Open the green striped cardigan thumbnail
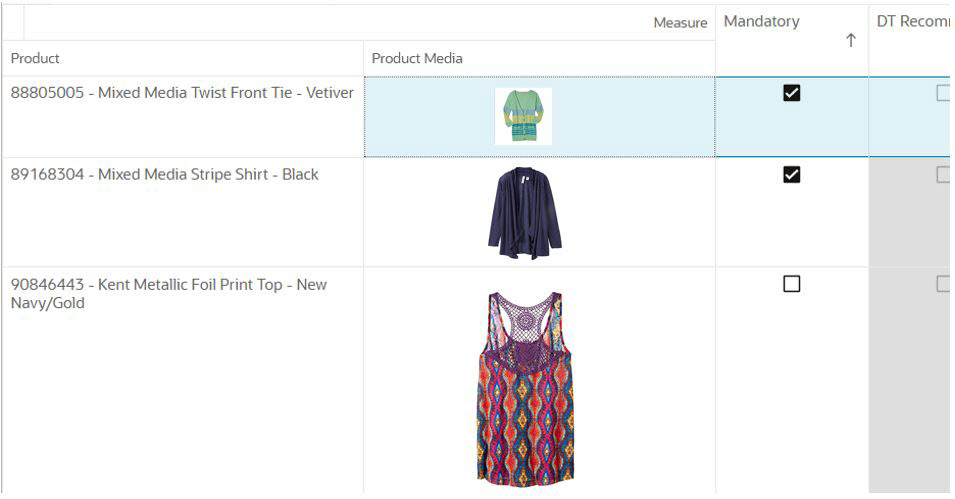The height and width of the screenshot is (499, 955). click(523, 116)
